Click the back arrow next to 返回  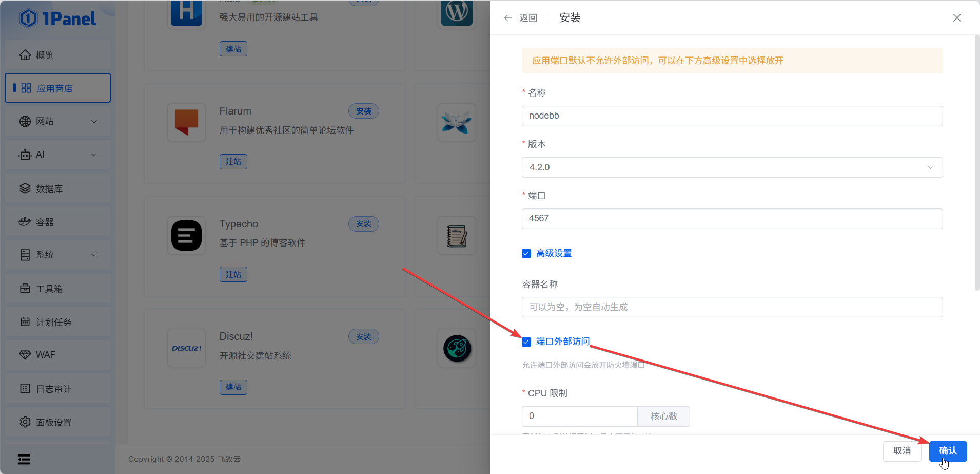[508, 18]
